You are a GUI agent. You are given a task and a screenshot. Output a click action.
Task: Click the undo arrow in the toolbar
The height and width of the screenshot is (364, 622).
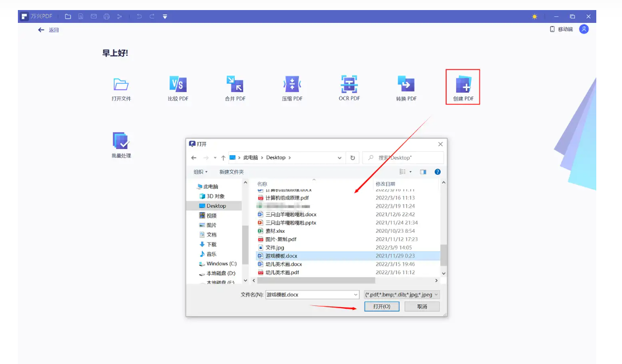click(139, 16)
